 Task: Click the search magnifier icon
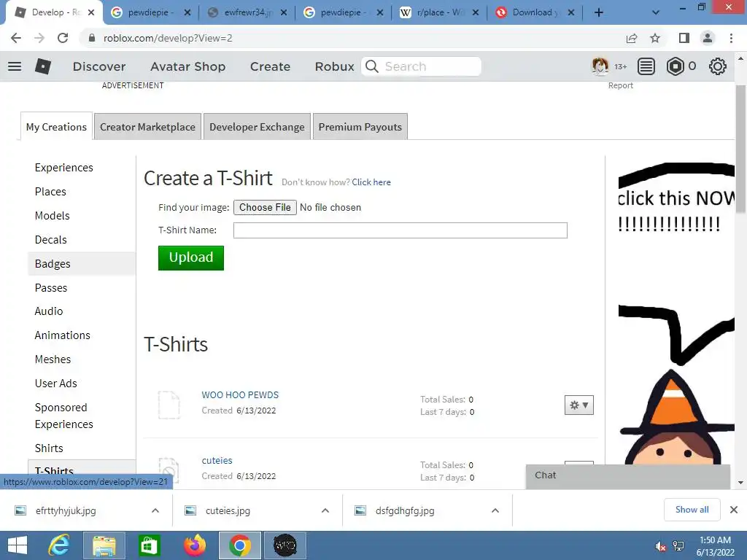click(372, 66)
